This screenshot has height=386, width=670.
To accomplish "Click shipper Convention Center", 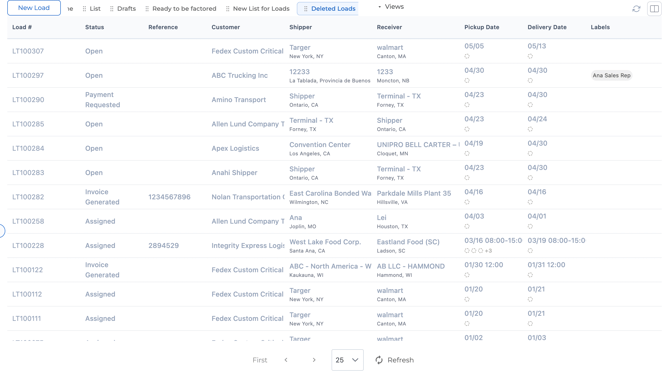I will click(320, 144).
